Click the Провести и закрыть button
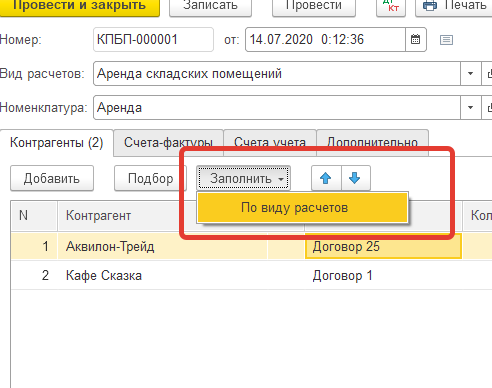 (x=80, y=7)
